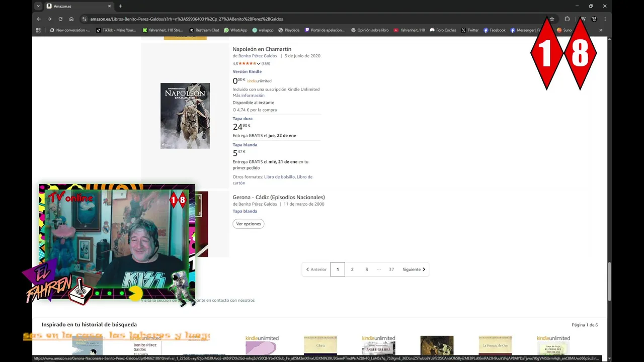Expand the 4,3 star rating dropdown
The width and height of the screenshot is (644, 362).
coord(247,64)
